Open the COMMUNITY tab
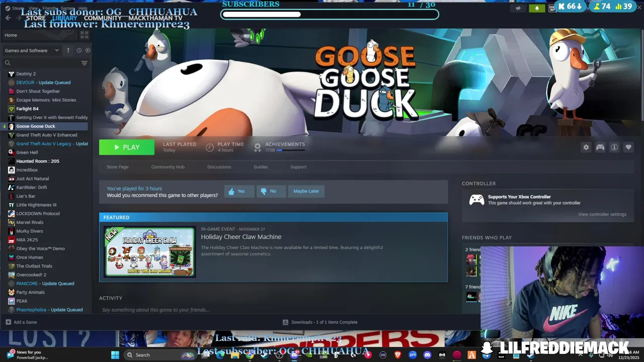The width and height of the screenshot is (644, 362). [x=103, y=18]
